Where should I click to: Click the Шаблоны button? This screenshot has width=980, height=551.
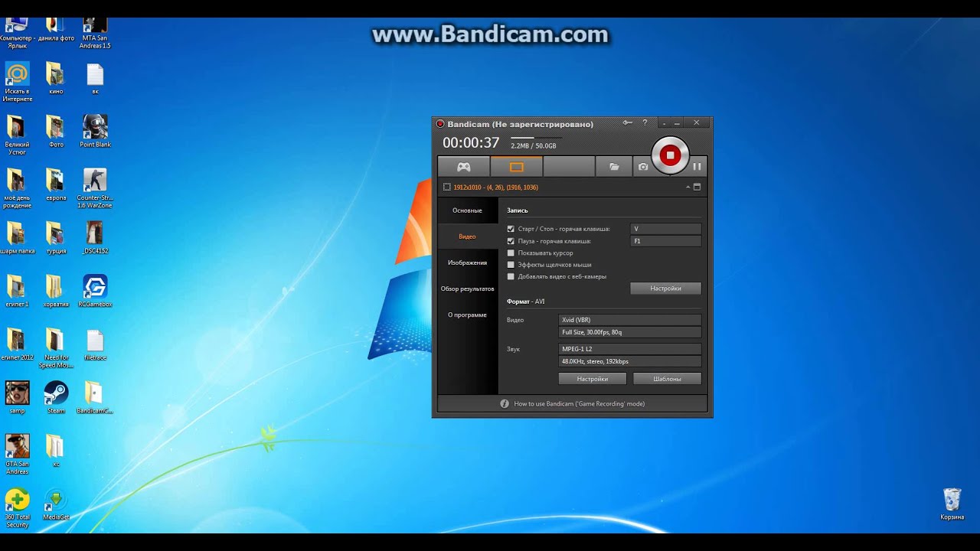click(667, 379)
